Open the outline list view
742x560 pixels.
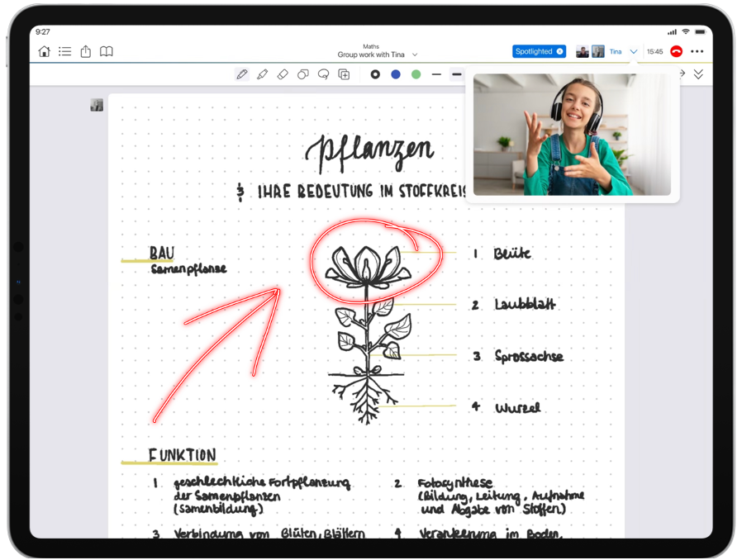[x=64, y=51]
